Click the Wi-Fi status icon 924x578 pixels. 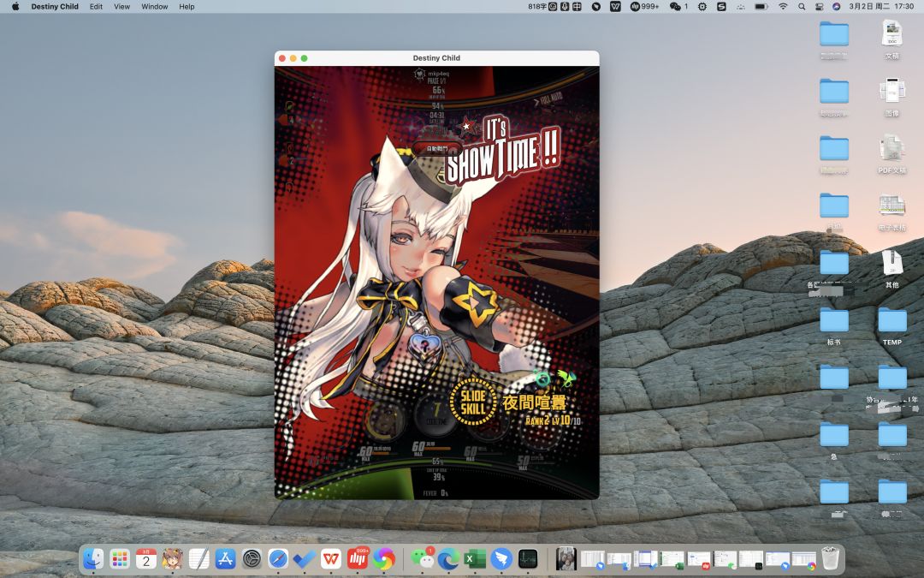point(783,7)
